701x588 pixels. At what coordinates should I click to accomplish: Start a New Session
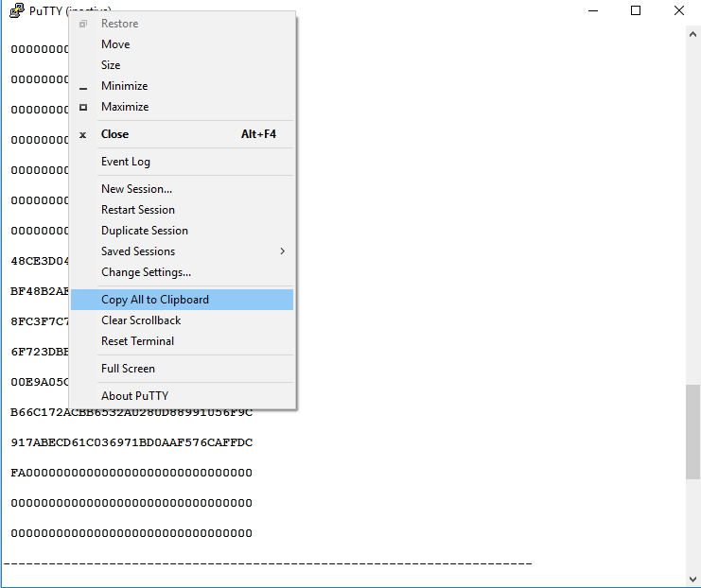click(x=136, y=189)
